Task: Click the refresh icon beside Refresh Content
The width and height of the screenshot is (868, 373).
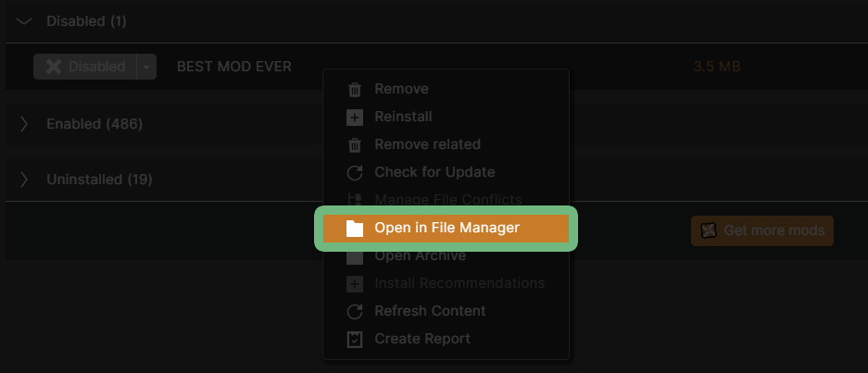Action: coord(354,312)
